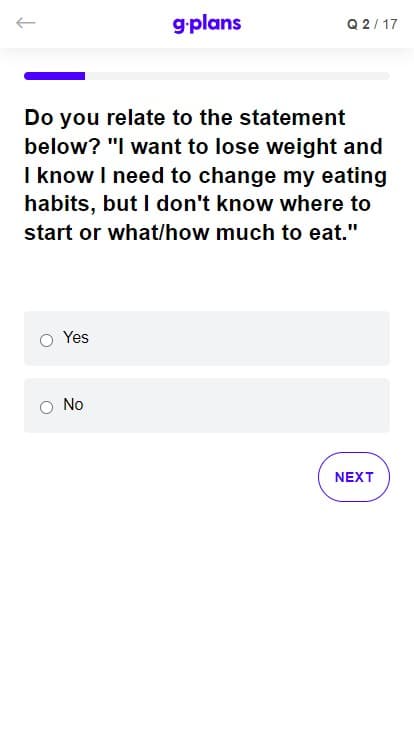Click the NEXT button
This screenshot has width=414, height=736.
(354, 477)
